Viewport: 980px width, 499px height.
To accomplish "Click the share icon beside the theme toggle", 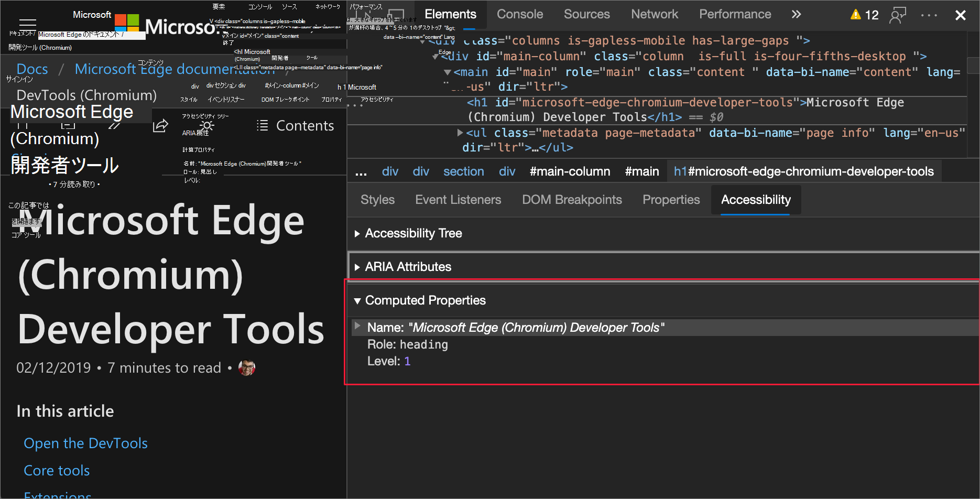I will tap(160, 126).
